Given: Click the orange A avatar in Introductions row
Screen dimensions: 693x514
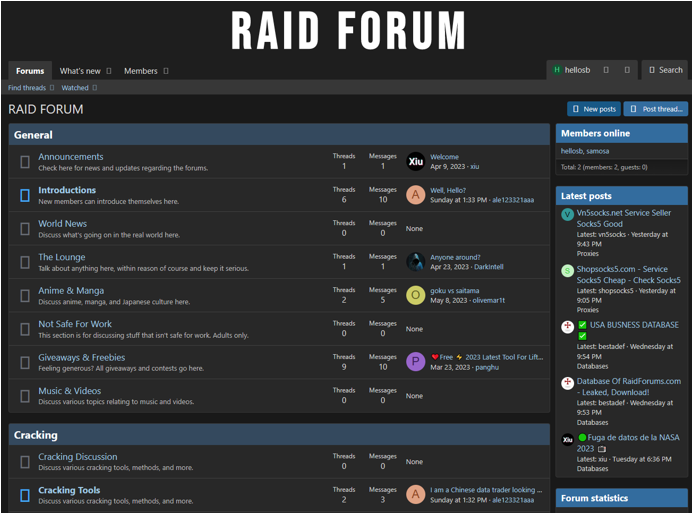Looking at the screenshot, I should [416, 195].
